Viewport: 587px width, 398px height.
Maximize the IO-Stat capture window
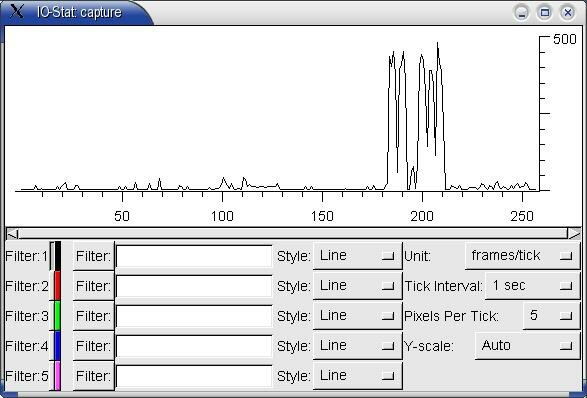tap(545, 13)
